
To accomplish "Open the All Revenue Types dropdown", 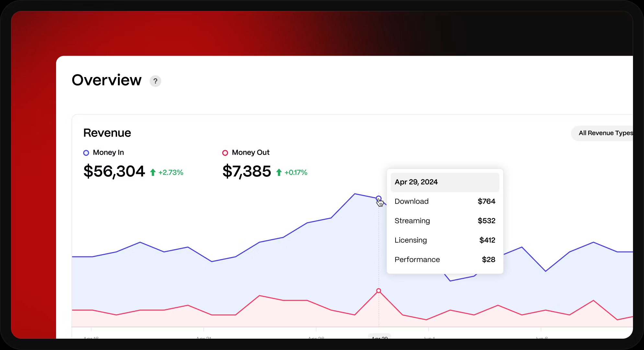I will coord(602,133).
